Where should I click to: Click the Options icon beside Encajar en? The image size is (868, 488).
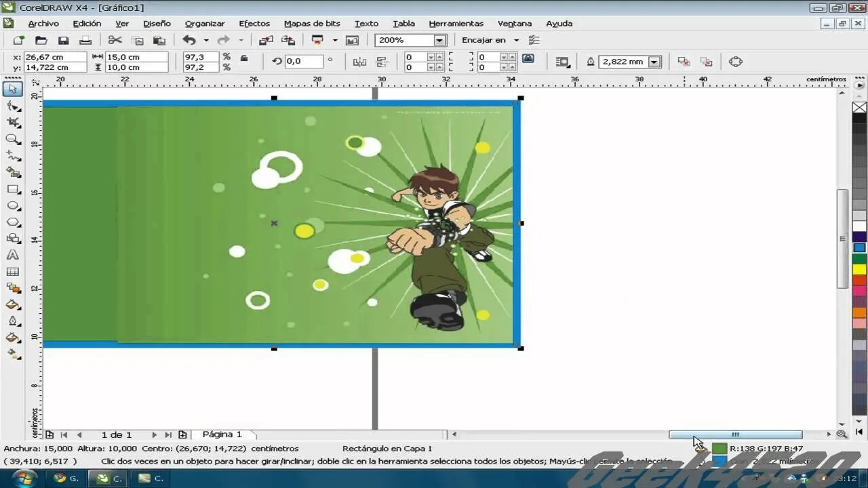[534, 41]
